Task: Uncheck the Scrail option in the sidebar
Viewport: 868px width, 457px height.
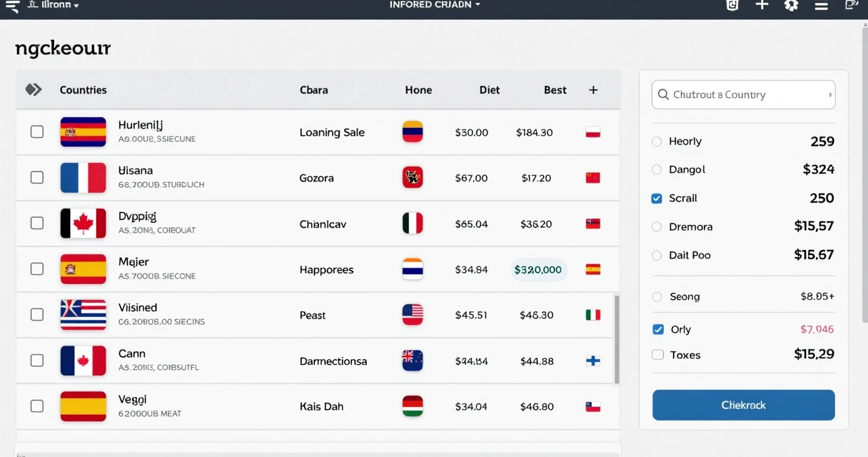Action: click(656, 198)
